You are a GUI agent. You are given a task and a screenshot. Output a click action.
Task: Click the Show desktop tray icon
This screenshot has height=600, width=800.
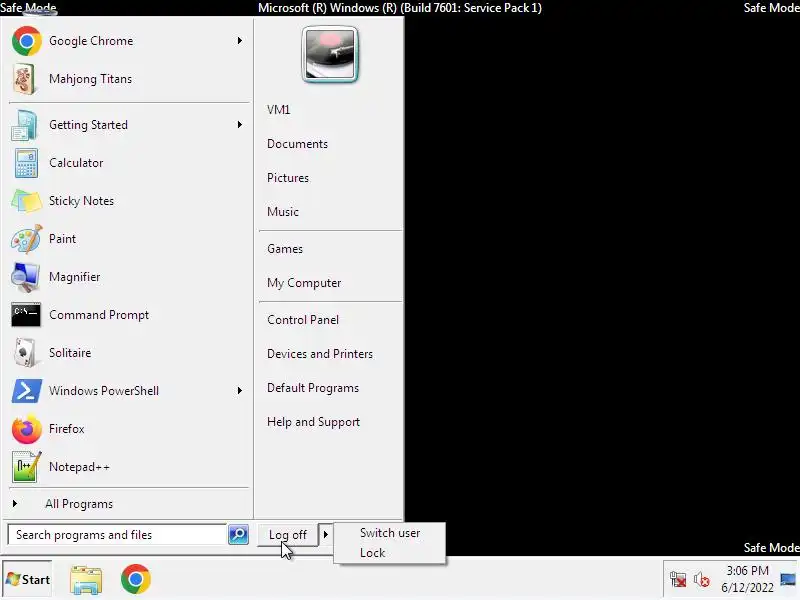click(x=788, y=580)
